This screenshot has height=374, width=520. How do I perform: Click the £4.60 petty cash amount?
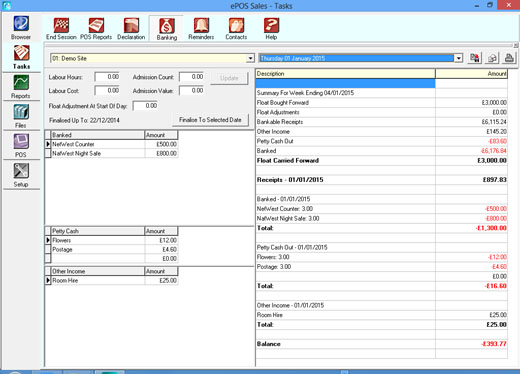click(161, 250)
